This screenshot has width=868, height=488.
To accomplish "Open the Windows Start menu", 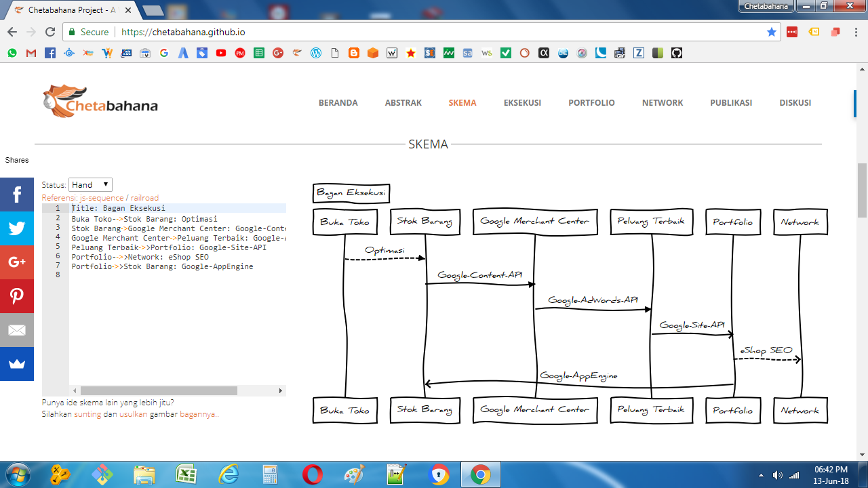I will click(18, 474).
